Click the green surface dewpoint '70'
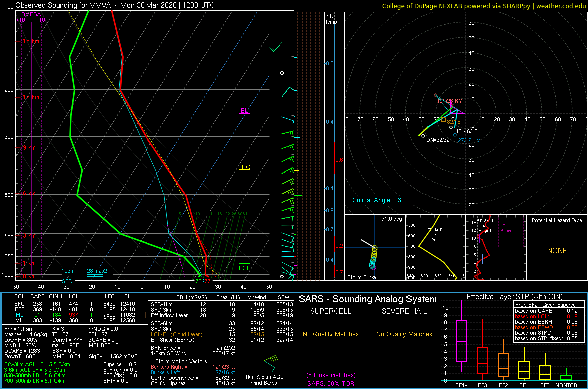 (x=199, y=281)
